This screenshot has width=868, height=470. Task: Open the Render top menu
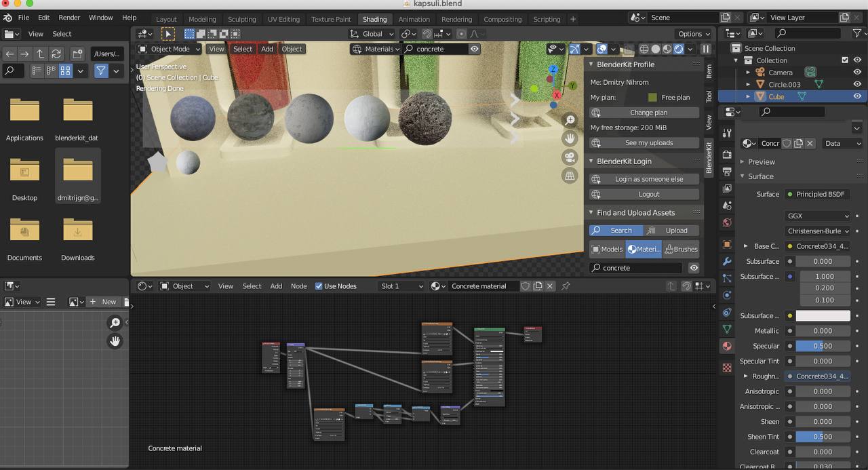[69, 17]
